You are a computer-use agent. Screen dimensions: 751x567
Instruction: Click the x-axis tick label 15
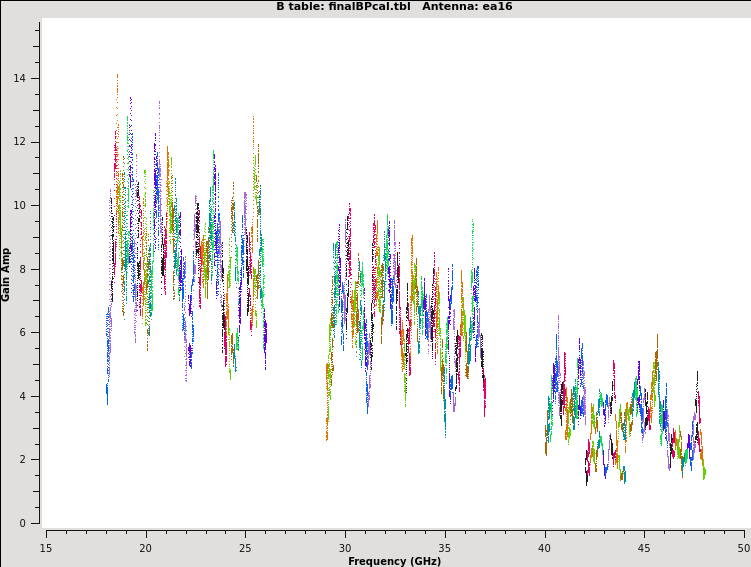pos(46,547)
